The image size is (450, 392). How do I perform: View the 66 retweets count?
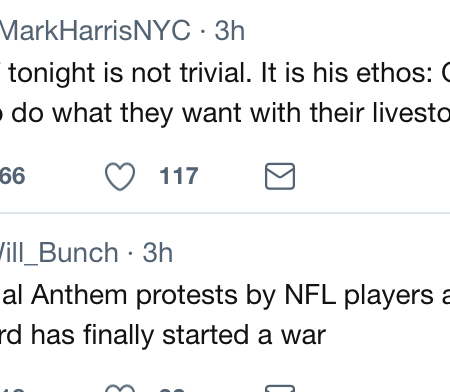(x=12, y=176)
